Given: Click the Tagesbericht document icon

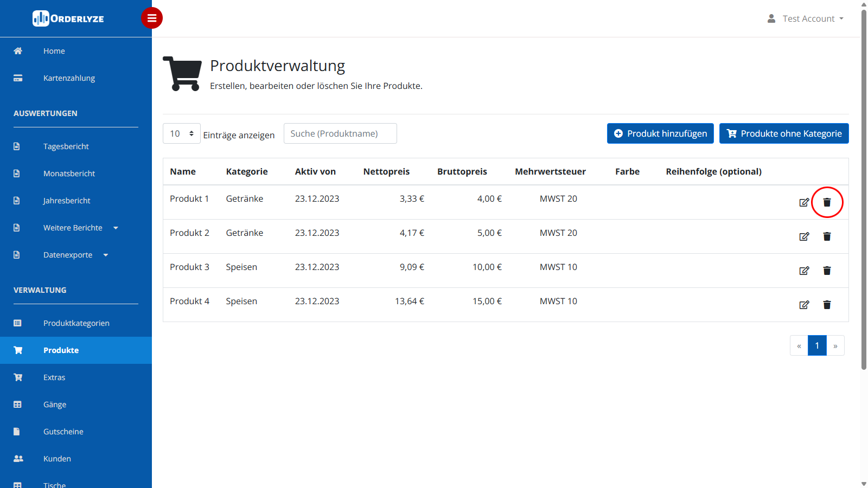Looking at the screenshot, I should pyautogui.click(x=16, y=146).
